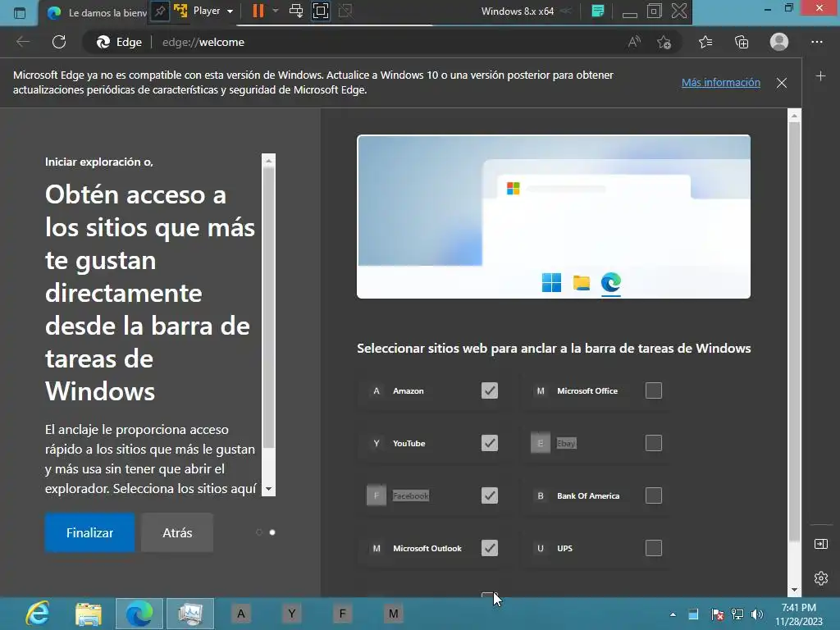Open Edge Settings and more menu
This screenshot has width=840, height=630.
point(816,42)
